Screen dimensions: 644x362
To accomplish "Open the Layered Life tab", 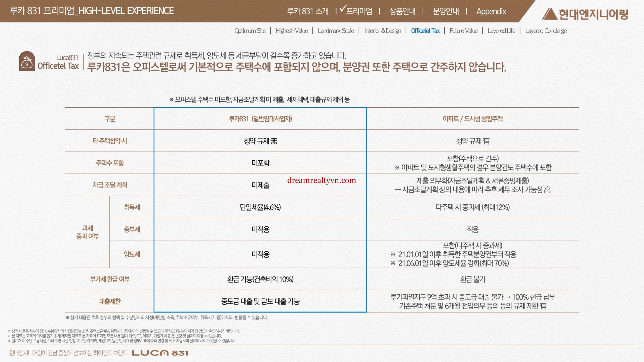I will tap(501, 31).
